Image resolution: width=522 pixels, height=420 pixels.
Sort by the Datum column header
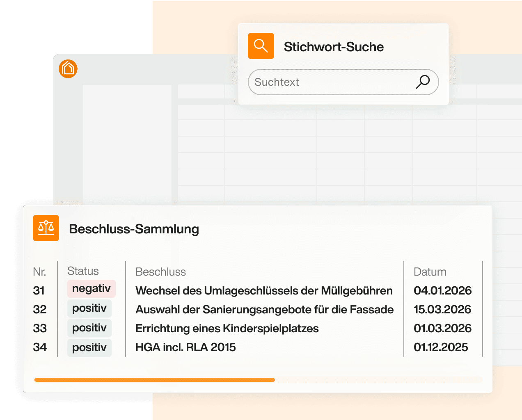pyautogui.click(x=430, y=272)
